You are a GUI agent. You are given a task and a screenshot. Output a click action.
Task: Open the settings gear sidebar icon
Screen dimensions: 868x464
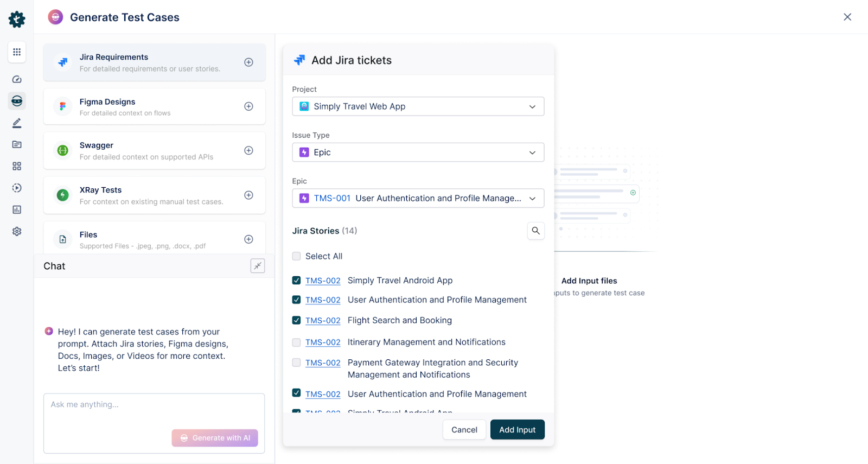point(17,231)
